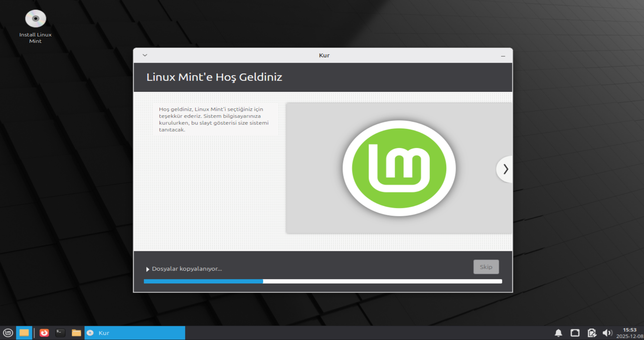Click the wired network tray icon
This screenshot has width=644, height=340.
coord(575,333)
